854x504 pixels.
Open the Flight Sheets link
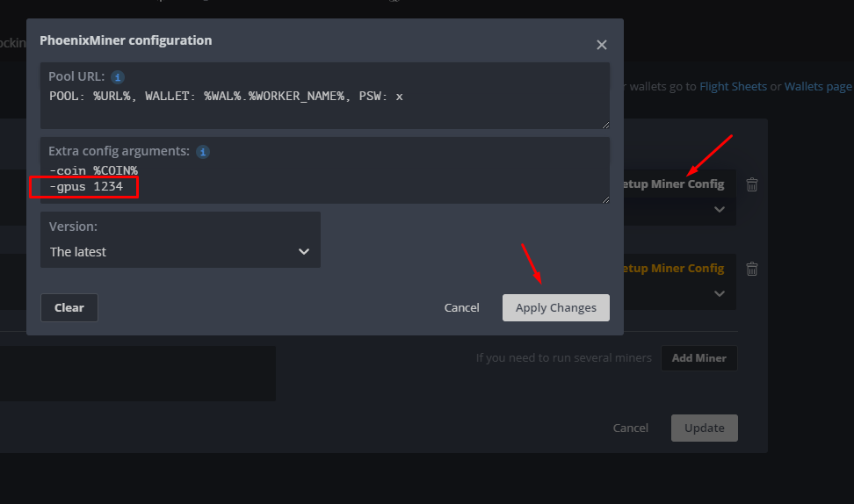click(x=733, y=87)
